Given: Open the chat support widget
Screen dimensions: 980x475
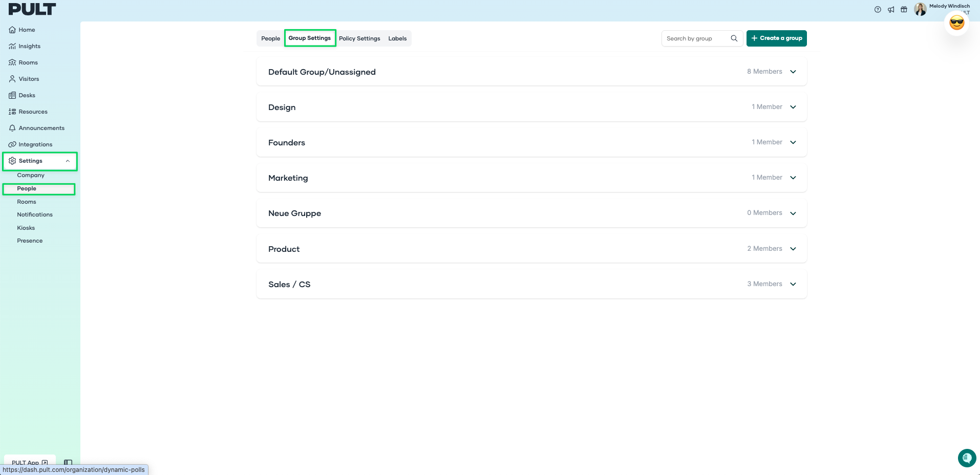Looking at the screenshot, I should [967, 458].
